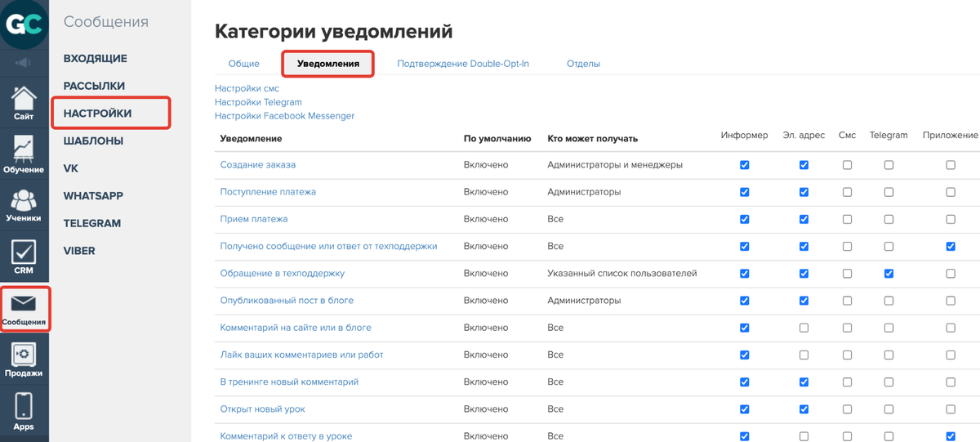The image size is (980, 442).
Task: Enable Смс for Поступление платежа
Action: click(847, 192)
